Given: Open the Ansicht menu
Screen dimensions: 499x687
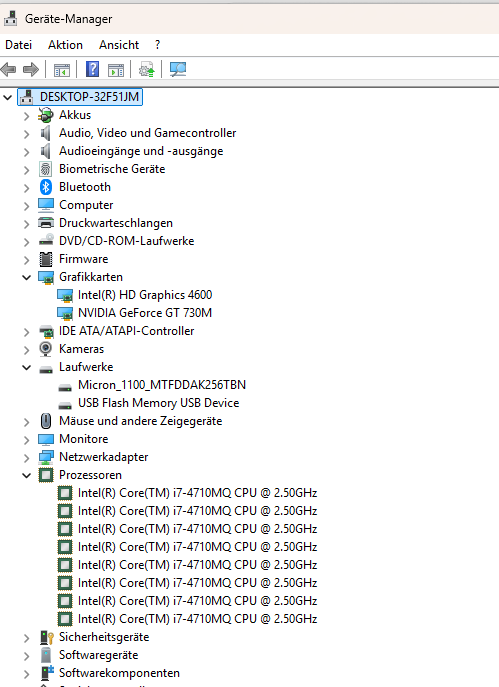Looking at the screenshot, I should (119, 45).
